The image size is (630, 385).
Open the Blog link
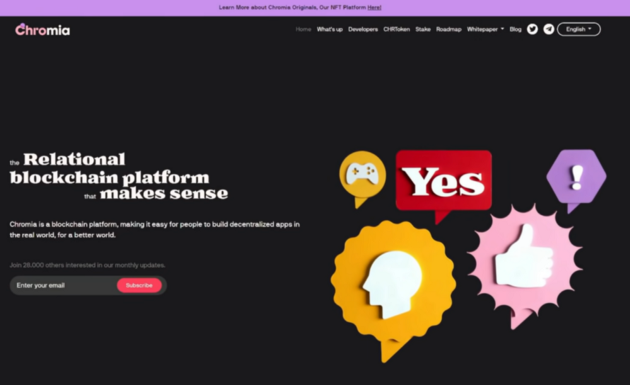[515, 29]
